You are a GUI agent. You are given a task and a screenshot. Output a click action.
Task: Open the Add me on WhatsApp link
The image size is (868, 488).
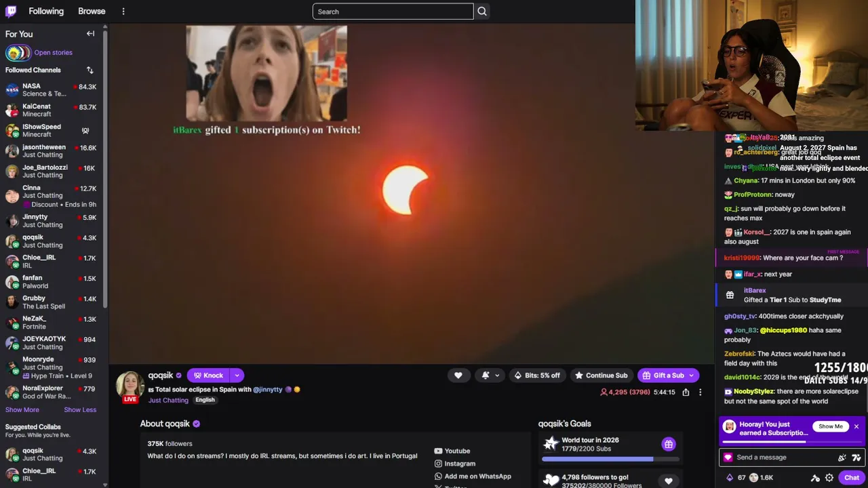coord(473,476)
